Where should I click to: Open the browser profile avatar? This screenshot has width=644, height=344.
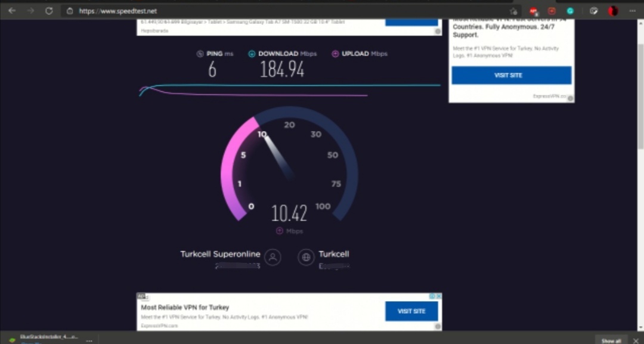click(x=613, y=11)
